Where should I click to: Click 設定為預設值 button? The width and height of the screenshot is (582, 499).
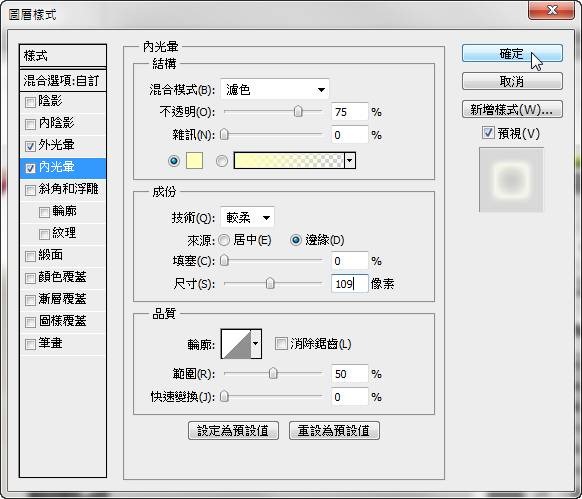click(233, 431)
